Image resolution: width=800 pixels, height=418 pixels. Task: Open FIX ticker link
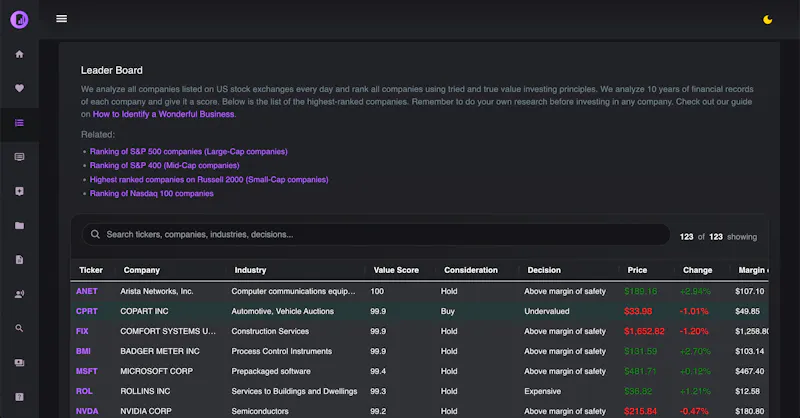click(82, 331)
